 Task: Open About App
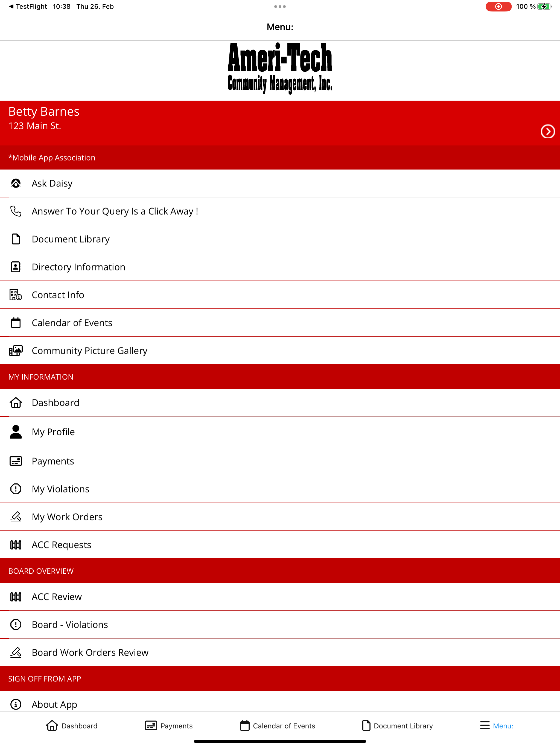click(x=280, y=701)
